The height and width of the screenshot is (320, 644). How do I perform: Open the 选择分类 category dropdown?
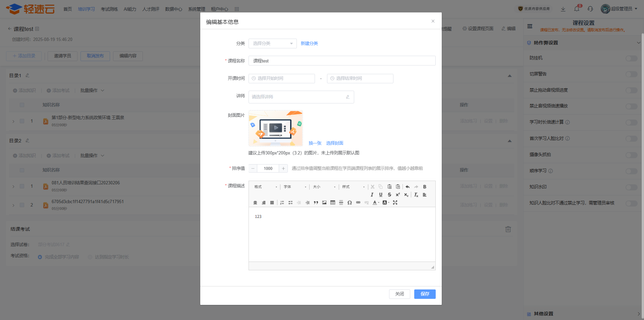(x=272, y=43)
